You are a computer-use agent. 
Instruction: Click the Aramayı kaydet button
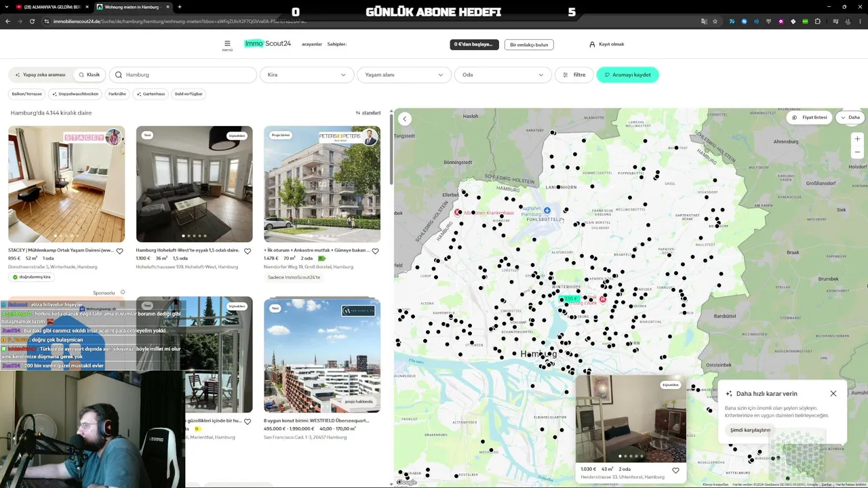tap(627, 75)
